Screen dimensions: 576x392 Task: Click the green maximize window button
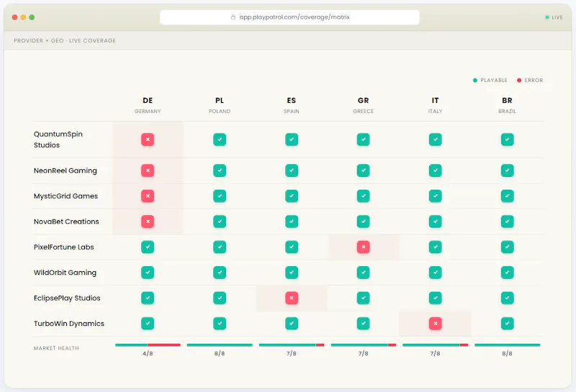pyautogui.click(x=32, y=17)
